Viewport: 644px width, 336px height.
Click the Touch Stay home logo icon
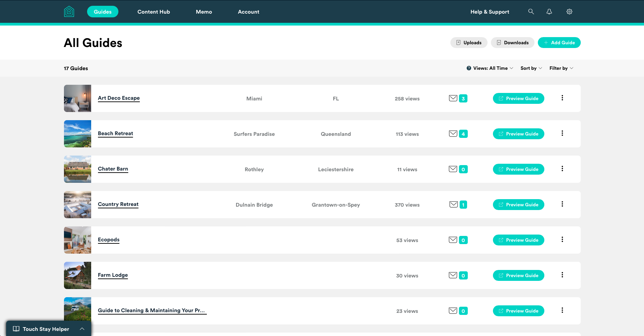pyautogui.click(x=69, y=12)
